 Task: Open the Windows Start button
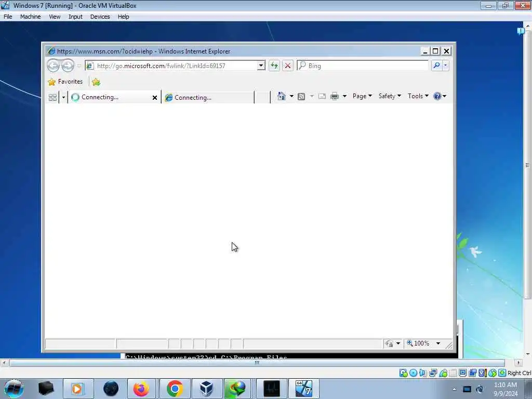[14, 389]
